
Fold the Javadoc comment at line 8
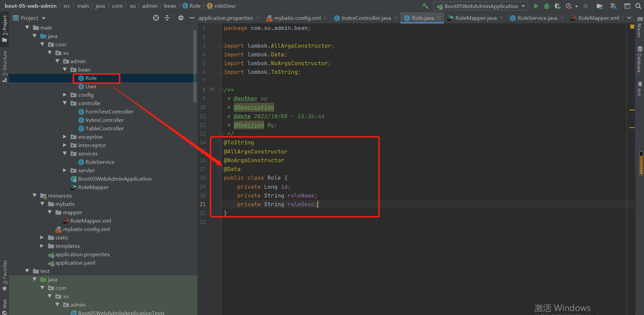(x=221, y=90)
